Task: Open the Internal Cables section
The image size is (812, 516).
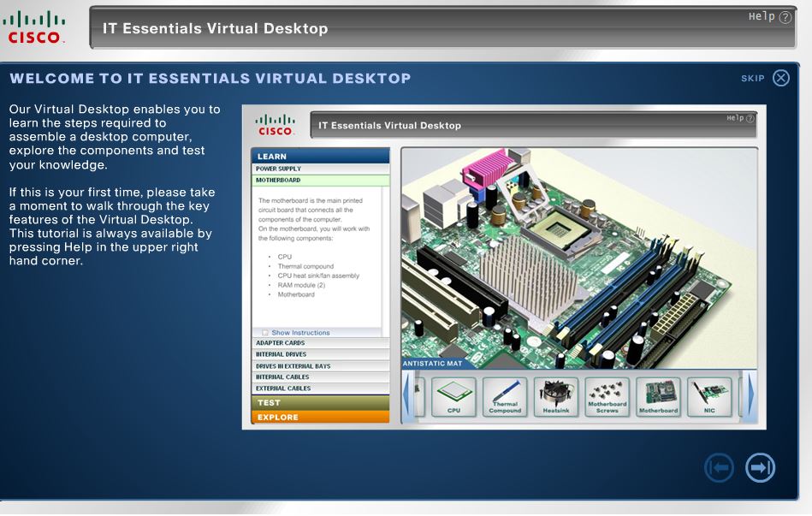Action: click(x=320, y=377)
